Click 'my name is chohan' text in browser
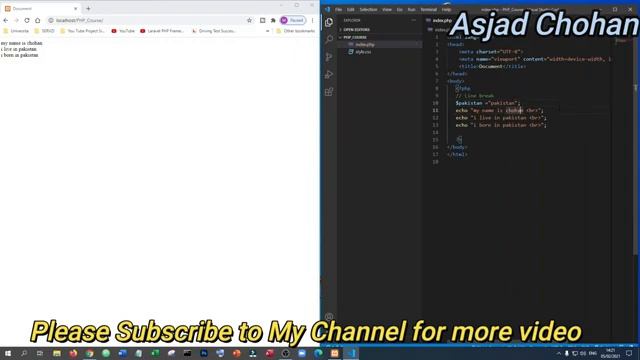Viewport: 640px width, 360px height. pos(22,43)
